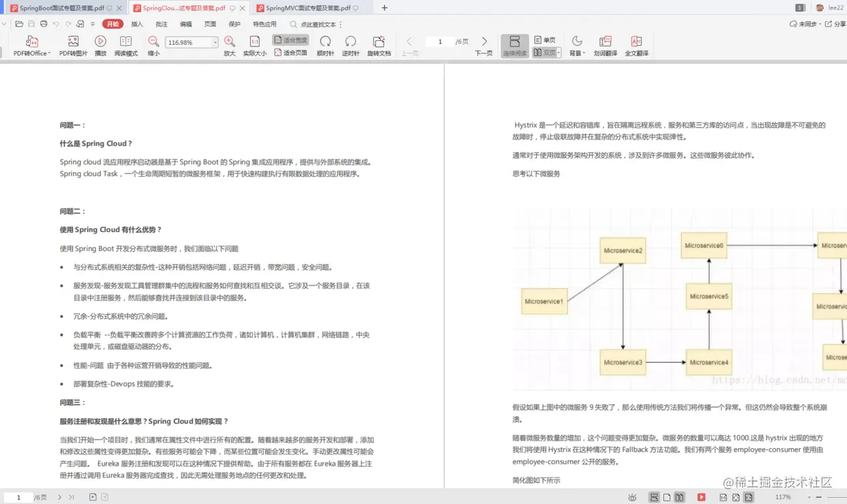
Task: Toggle 适合页面 fit page
Action: (x=291, y=53)
